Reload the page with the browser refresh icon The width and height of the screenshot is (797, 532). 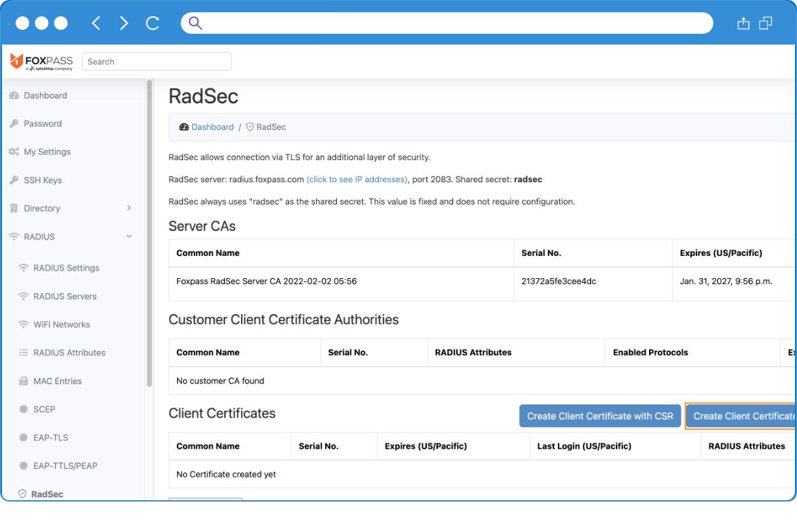[x=151, y=22]
